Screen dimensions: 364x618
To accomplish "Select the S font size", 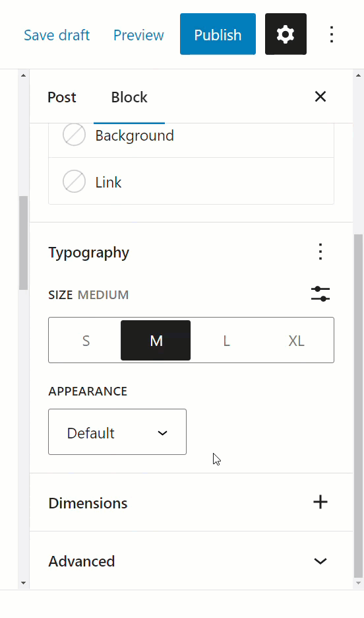I will pyautogui.click(x=86, y=340).
